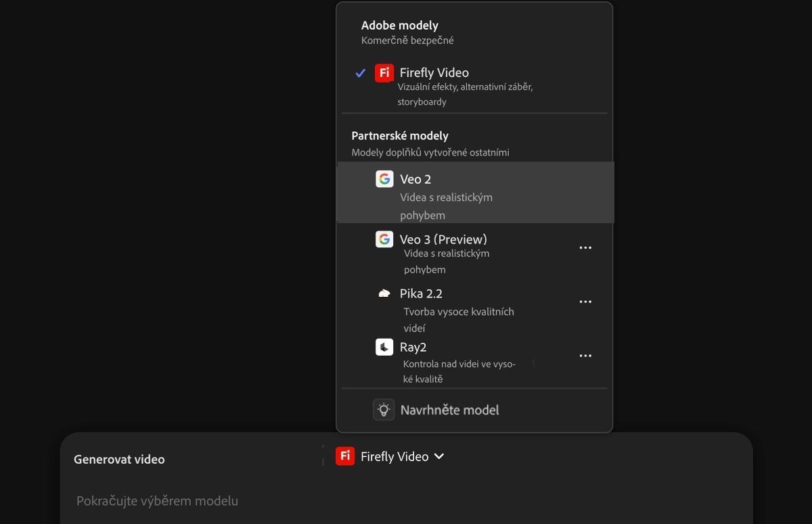Click the Navrhněte model button
The image size is (812, 524).
tap(450, 409)
